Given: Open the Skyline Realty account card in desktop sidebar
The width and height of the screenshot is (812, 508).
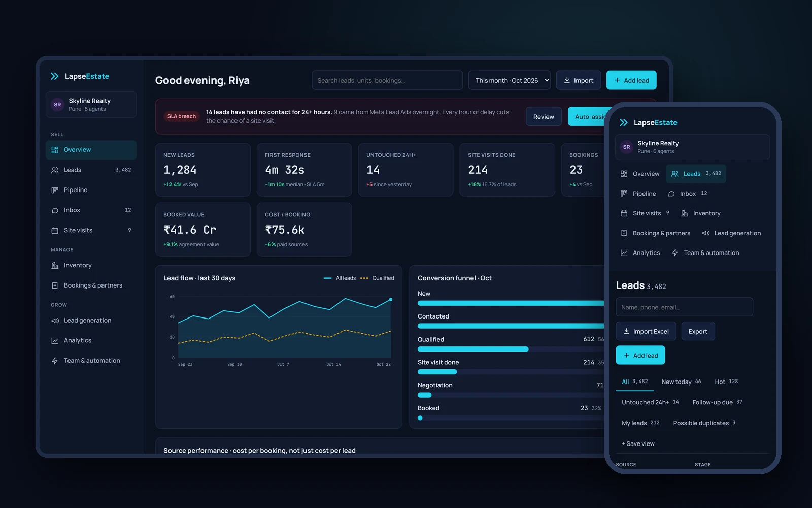Looking at the screenshot, I should [x=91, y=105].
